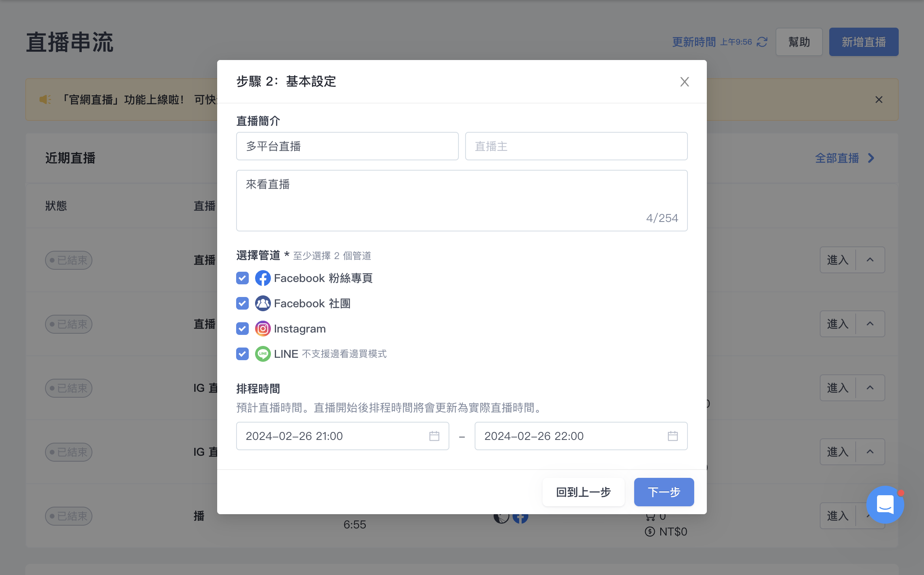Click the LINE logo icon
The height and width of the screenshot is (575, 924).
click(x=263, y=354)
